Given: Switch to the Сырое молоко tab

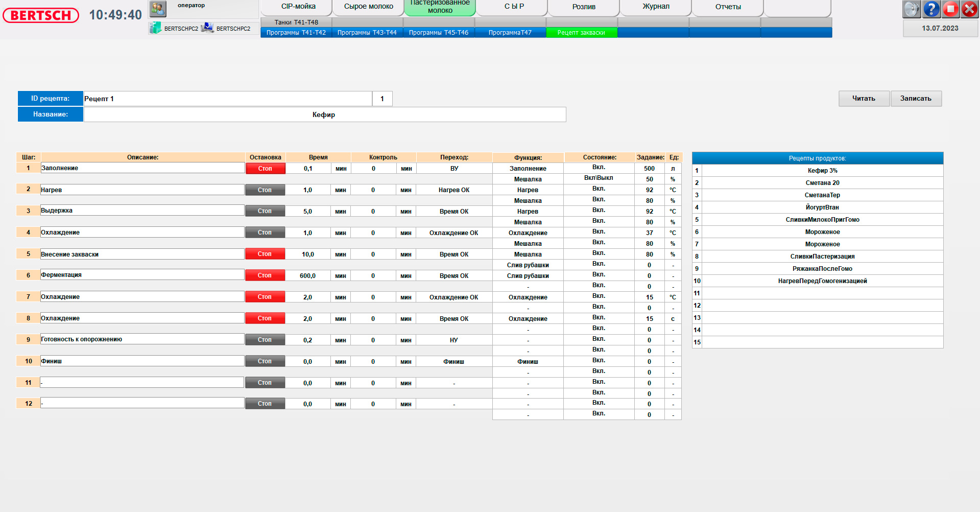Looking at the screenshot, I should click(x=368, y=7).
